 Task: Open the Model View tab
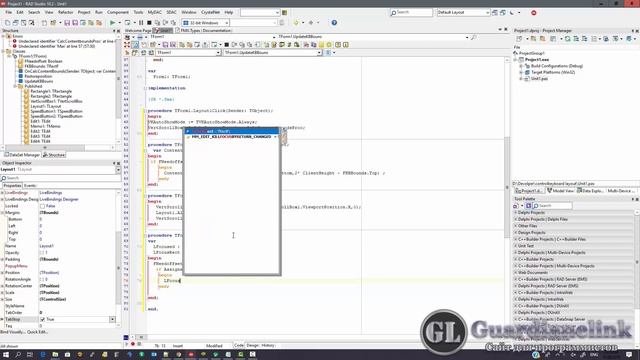click(x=561, y=191)
